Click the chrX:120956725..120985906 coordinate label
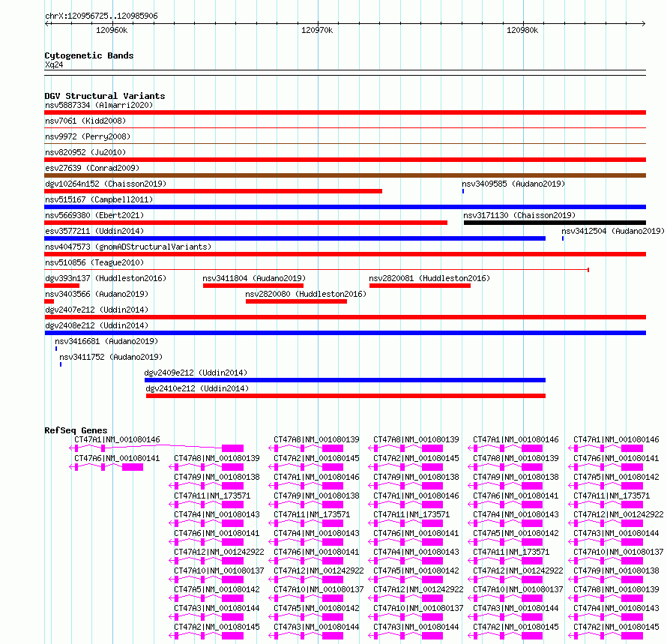This screenshot has width=667, height=644. tap(101, 16)
